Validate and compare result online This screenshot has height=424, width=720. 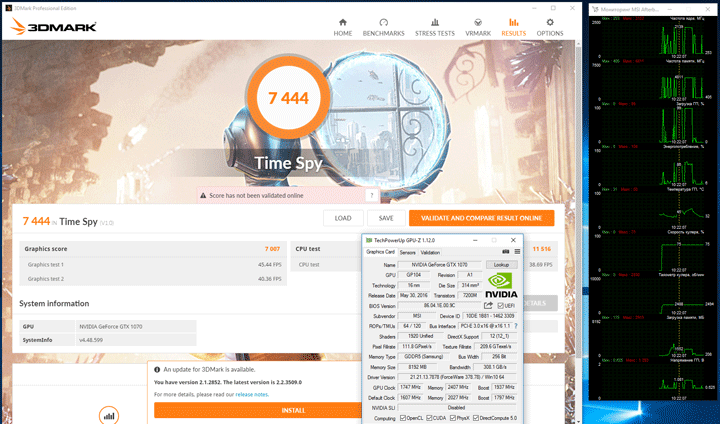point(481,218)
